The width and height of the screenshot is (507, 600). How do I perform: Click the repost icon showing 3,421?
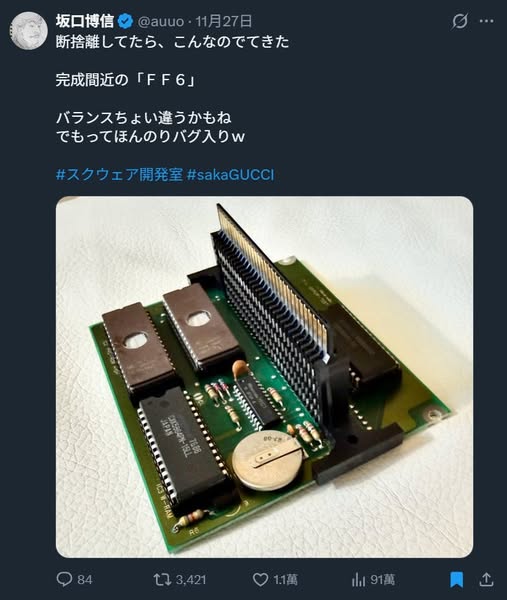click(x=162, y=579)
